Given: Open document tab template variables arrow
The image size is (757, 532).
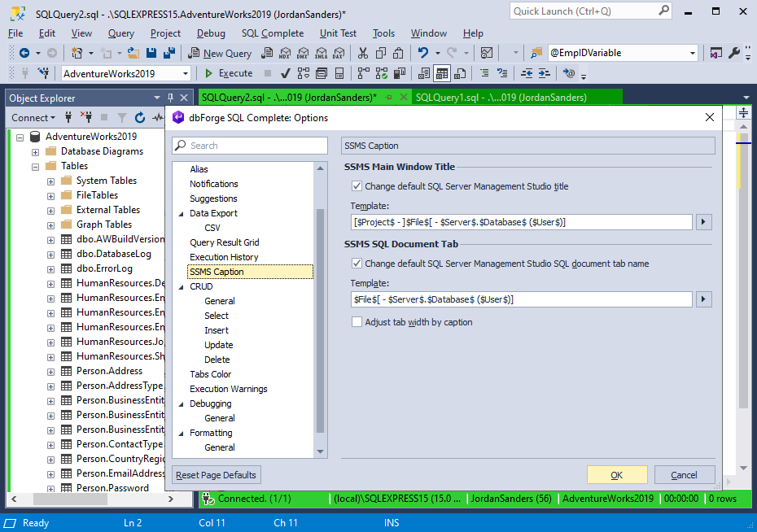Looking at the screenshot, I should 703,299.
